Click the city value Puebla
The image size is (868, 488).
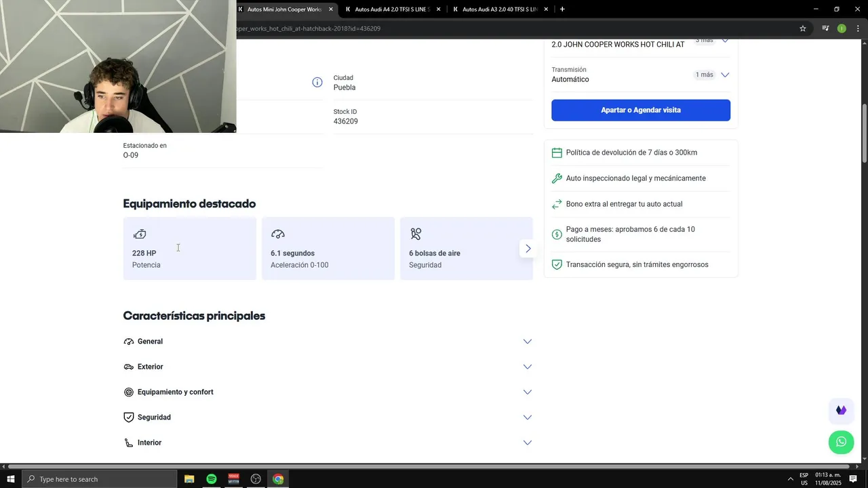344,87
